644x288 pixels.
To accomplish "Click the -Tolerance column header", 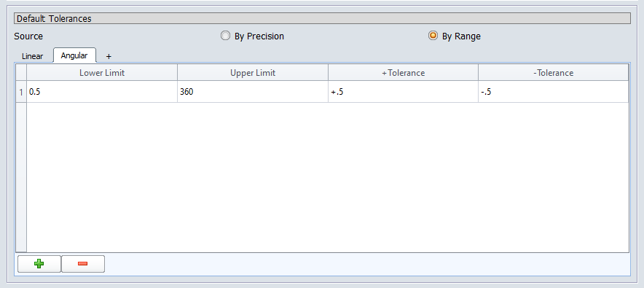I will click(x=553, y=73).
